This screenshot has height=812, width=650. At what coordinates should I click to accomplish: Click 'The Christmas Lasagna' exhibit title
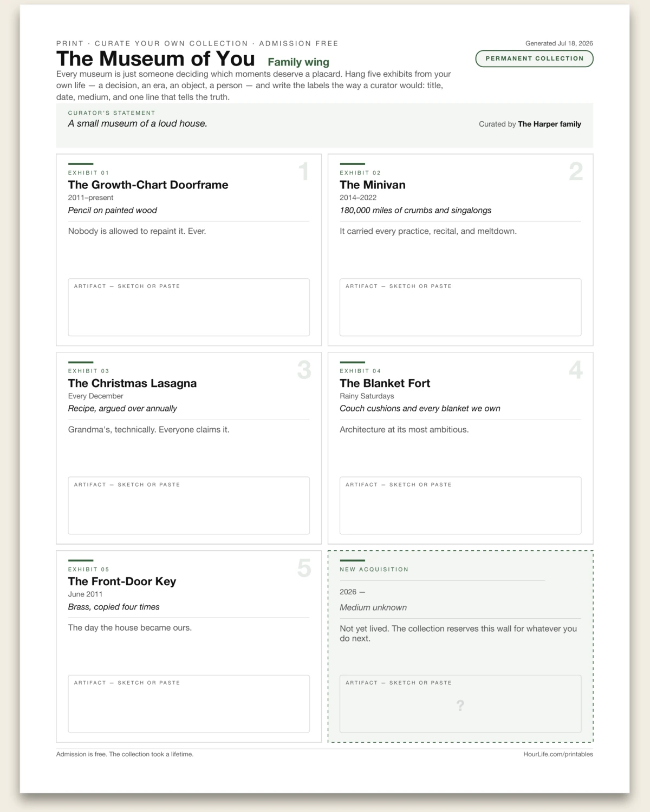point(132,383)
